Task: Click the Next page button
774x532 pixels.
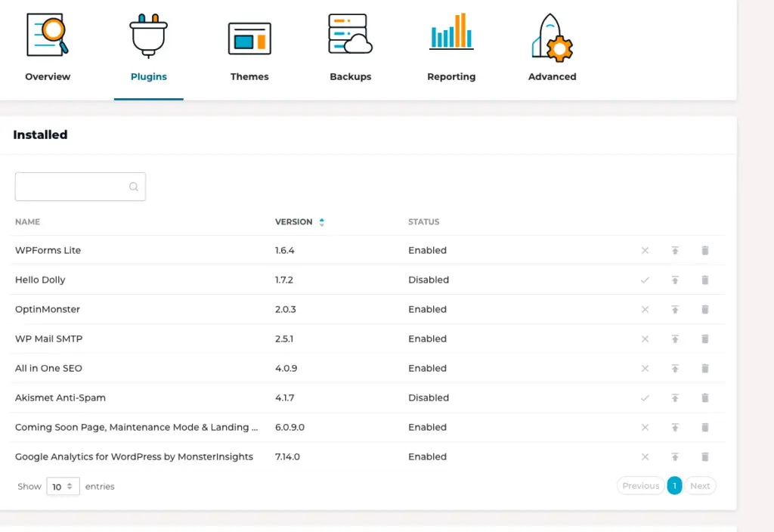Action: [700, 486]
